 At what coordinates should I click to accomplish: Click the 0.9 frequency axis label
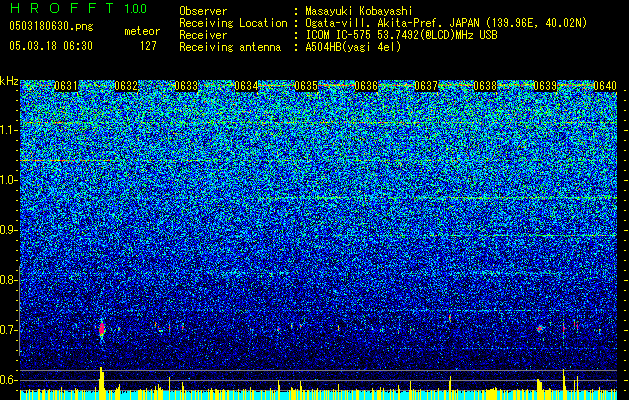pos(9,230)
